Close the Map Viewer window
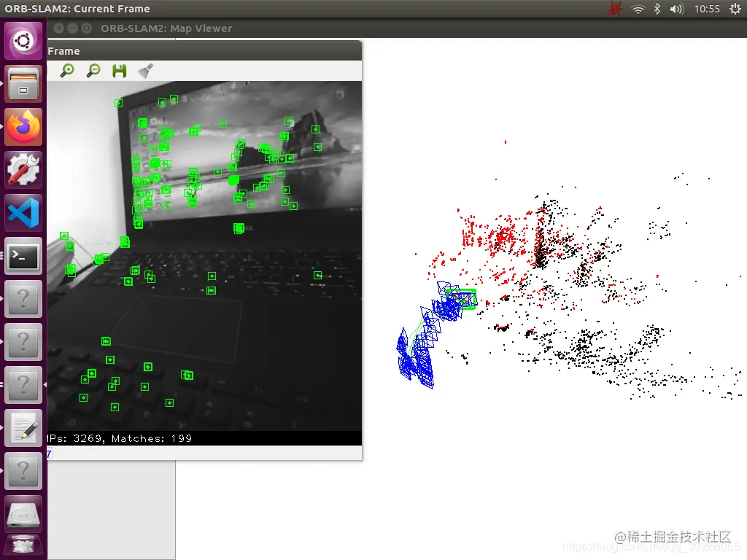 58,28
